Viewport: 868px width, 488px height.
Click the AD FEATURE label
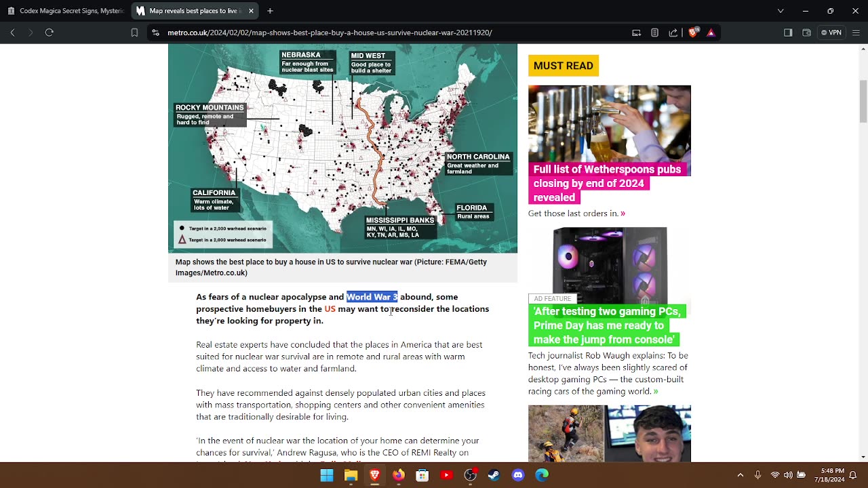tap(552, 298)
